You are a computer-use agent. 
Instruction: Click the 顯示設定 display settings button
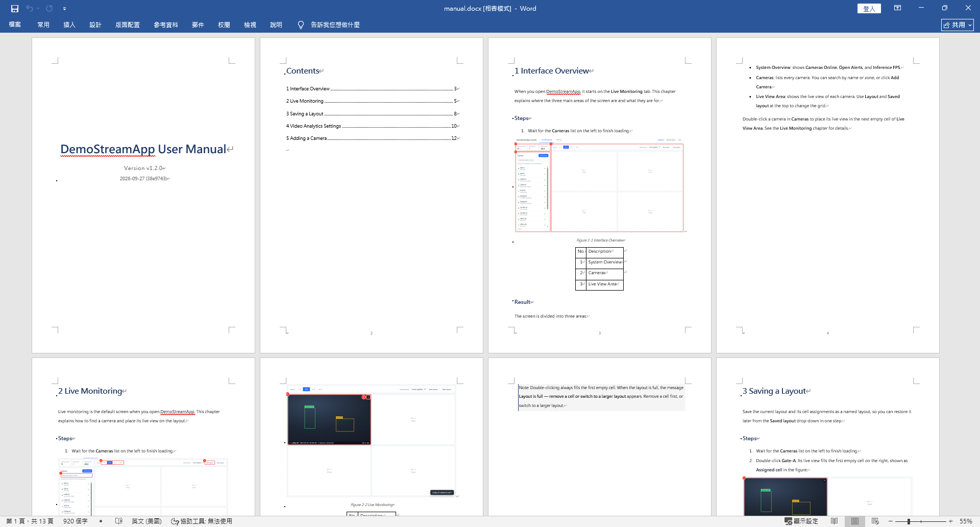(801, 521)
